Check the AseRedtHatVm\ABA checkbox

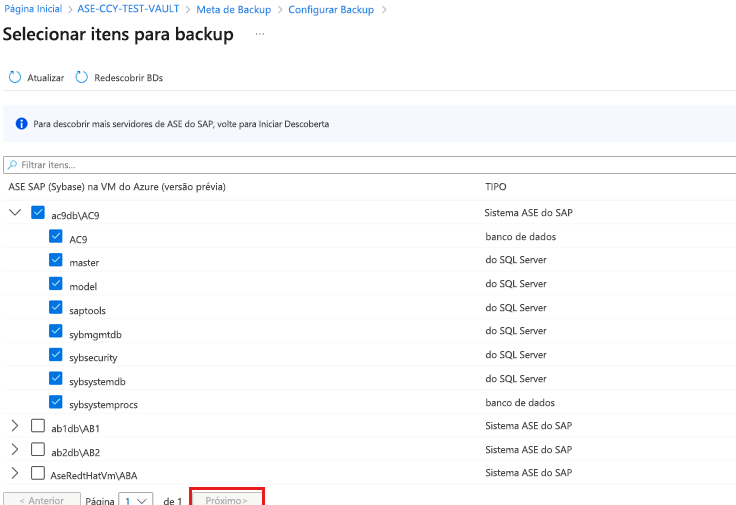(x=38, y=473)
